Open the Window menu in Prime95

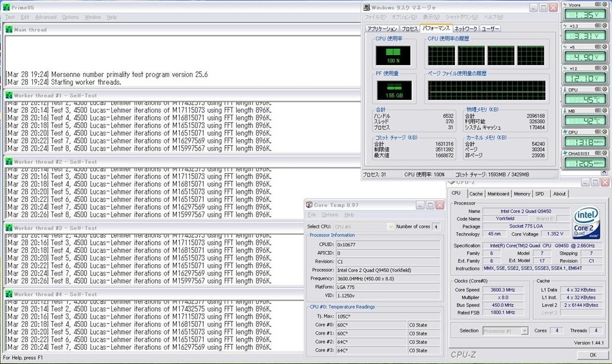(93, 17)
